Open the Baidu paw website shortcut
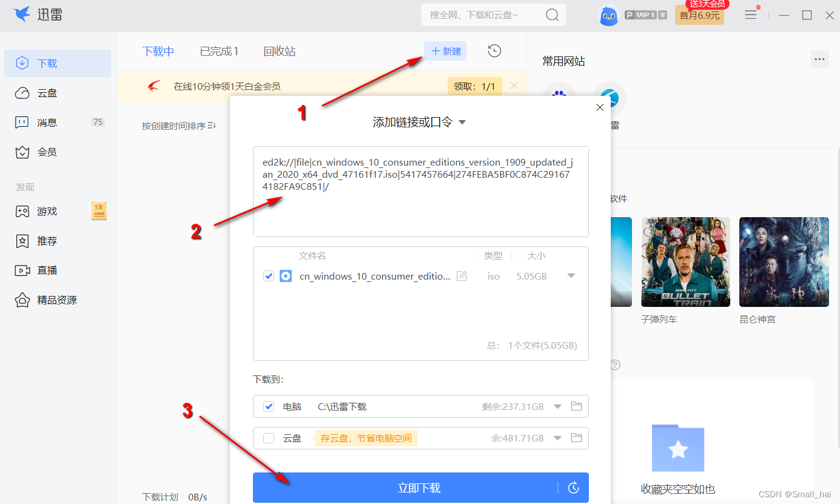This screenshot has width=840, height=504. (x=559, y=97)
